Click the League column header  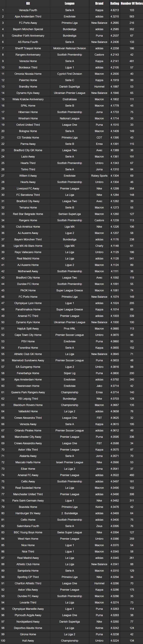pyautogui.click(x=69, y=4)
